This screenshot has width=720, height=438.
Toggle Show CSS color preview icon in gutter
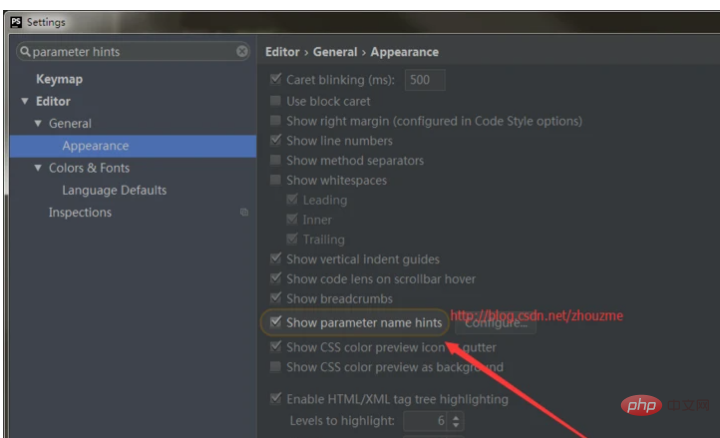coord(276,346)
